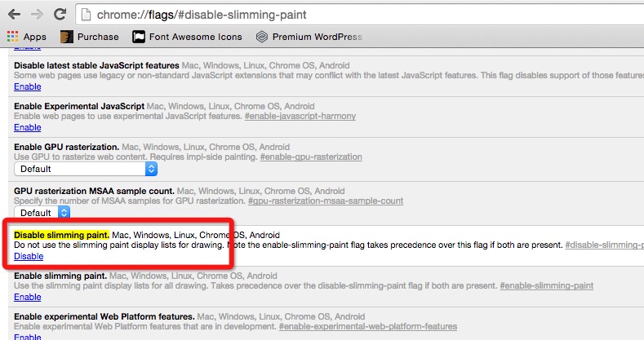Enable Disable latest stable JavaScript features
Viewport: 644px width, 340px height.
point(28,86)
